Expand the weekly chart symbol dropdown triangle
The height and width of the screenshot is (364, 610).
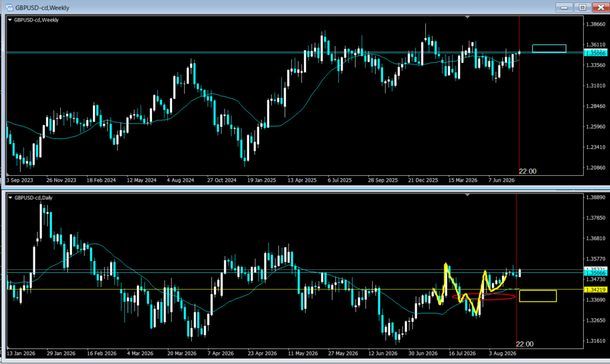pyautogui.click(x=10, y=20)
